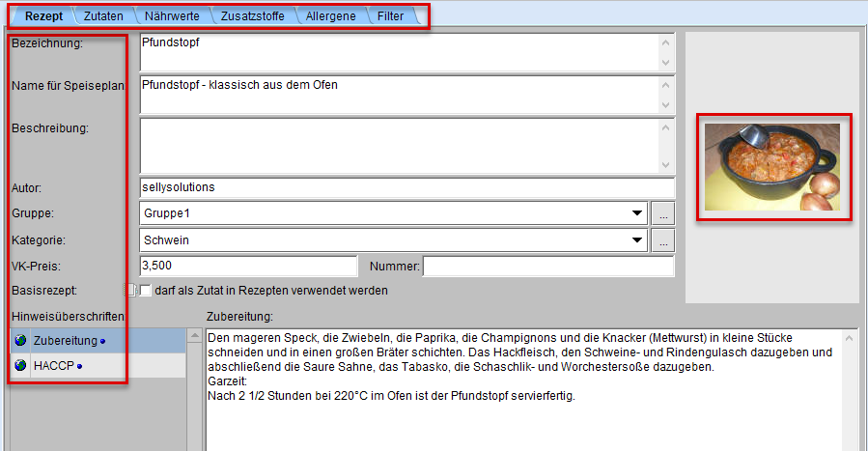Click the globe icon next to Zubereitung
The image size is (868, 451).
[21, 340]
